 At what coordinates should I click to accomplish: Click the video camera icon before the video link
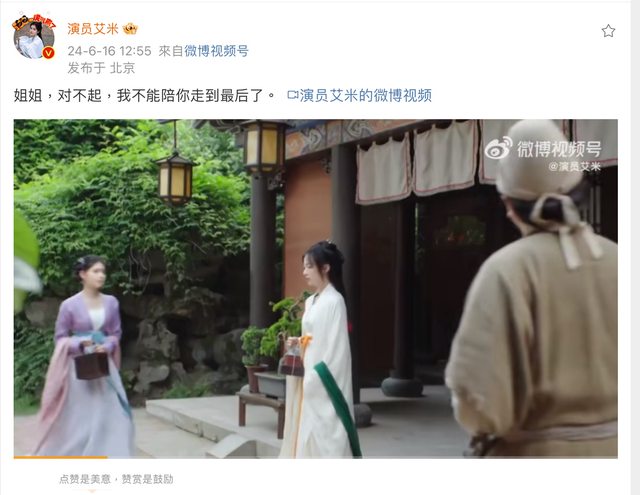pyautogui.click(x=293, y=95)
